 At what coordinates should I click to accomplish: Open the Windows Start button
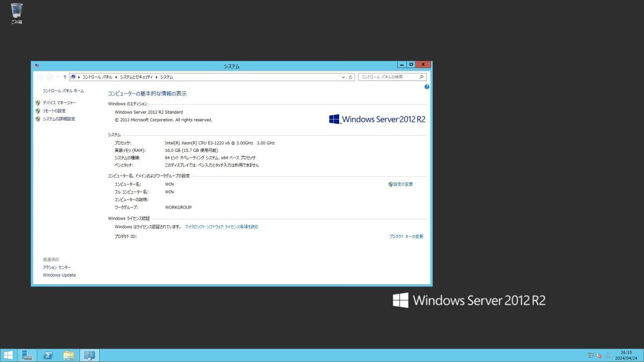[x=8, y=355]
